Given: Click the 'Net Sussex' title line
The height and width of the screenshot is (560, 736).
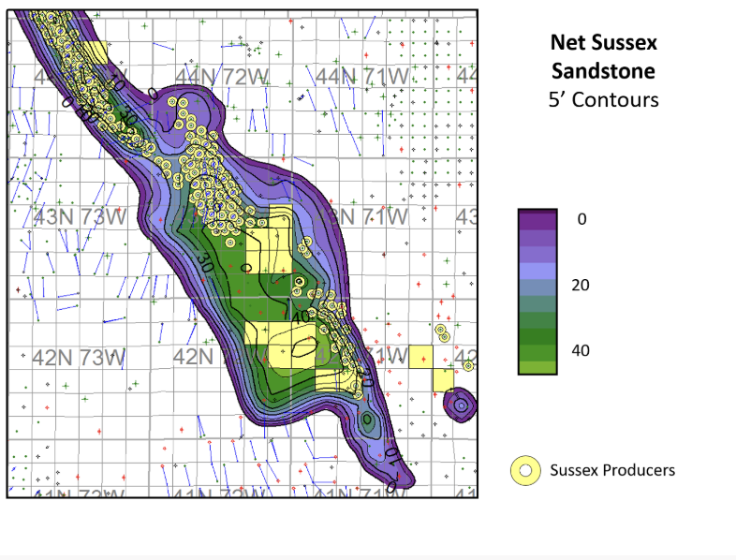Looking at the screenshot, I should click(x=603, y=42).
